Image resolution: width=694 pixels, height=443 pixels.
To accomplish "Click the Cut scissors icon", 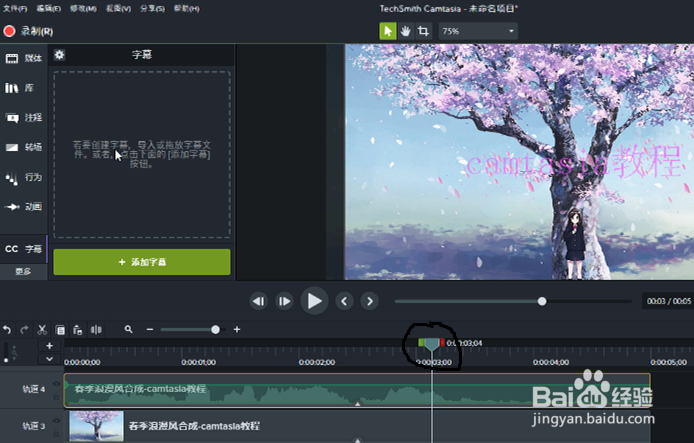I will (x=42, y=330).
